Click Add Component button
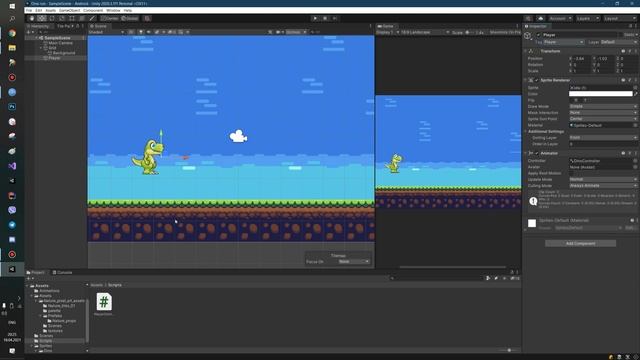 [580, 243]
